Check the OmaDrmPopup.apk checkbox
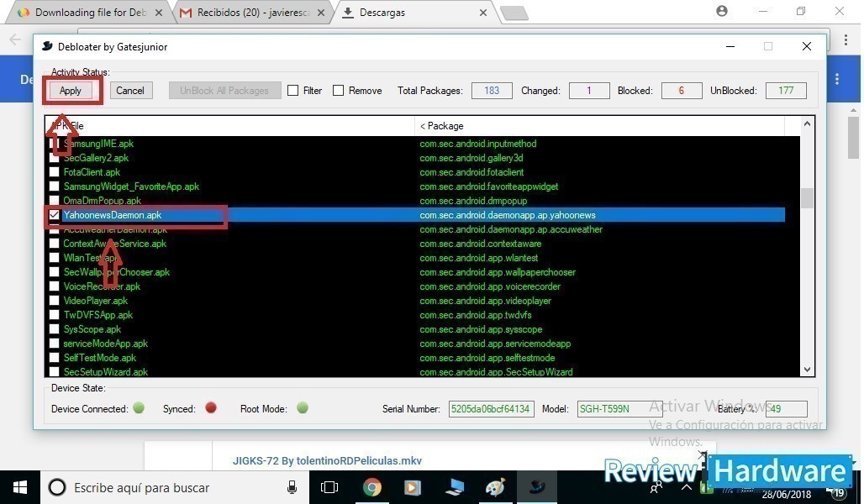The image size is (864, 504). point(54,201)
